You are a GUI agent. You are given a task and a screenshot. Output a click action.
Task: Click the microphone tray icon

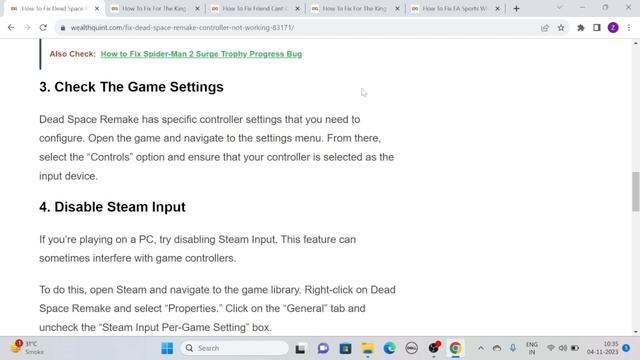[x=513, y=348]
